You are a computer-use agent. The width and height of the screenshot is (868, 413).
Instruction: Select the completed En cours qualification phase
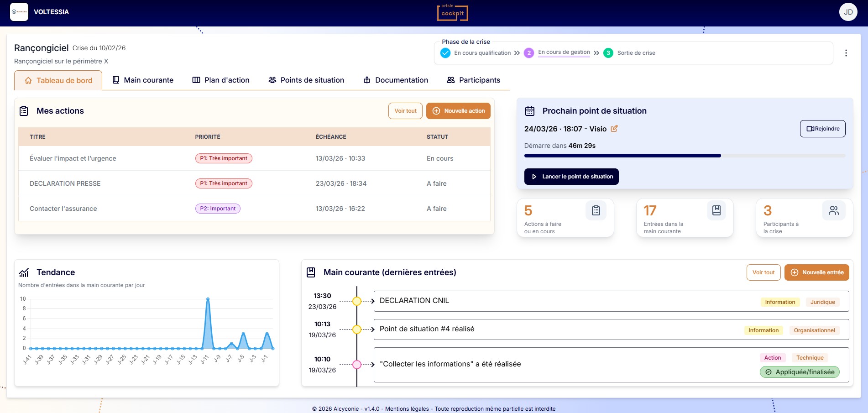(476, 53)
